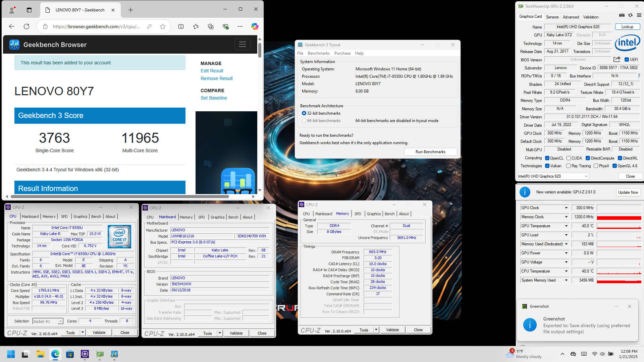Toggle DirectCompute checkbox

coord(588,158)
